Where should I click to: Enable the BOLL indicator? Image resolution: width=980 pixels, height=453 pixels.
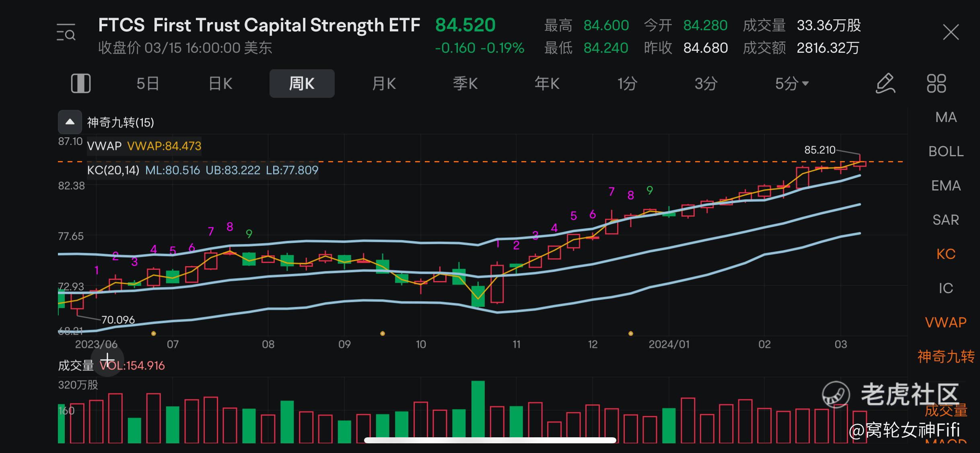946,151
